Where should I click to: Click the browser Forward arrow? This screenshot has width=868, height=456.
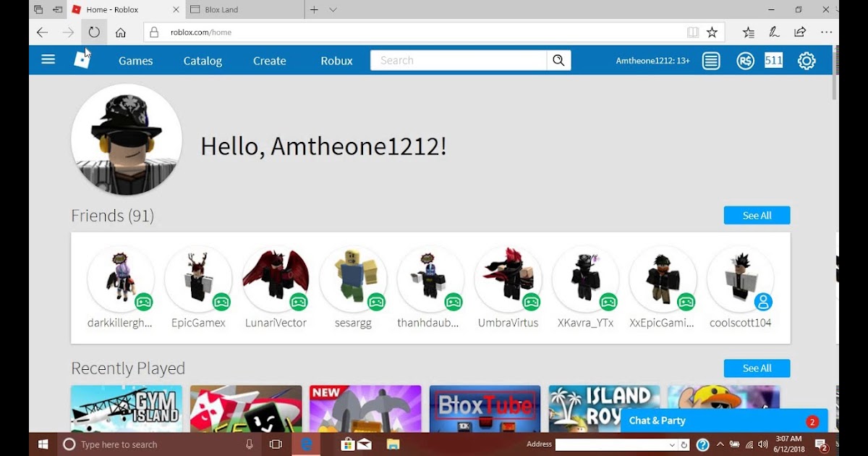pyautogui.click(x=68, y=33)
